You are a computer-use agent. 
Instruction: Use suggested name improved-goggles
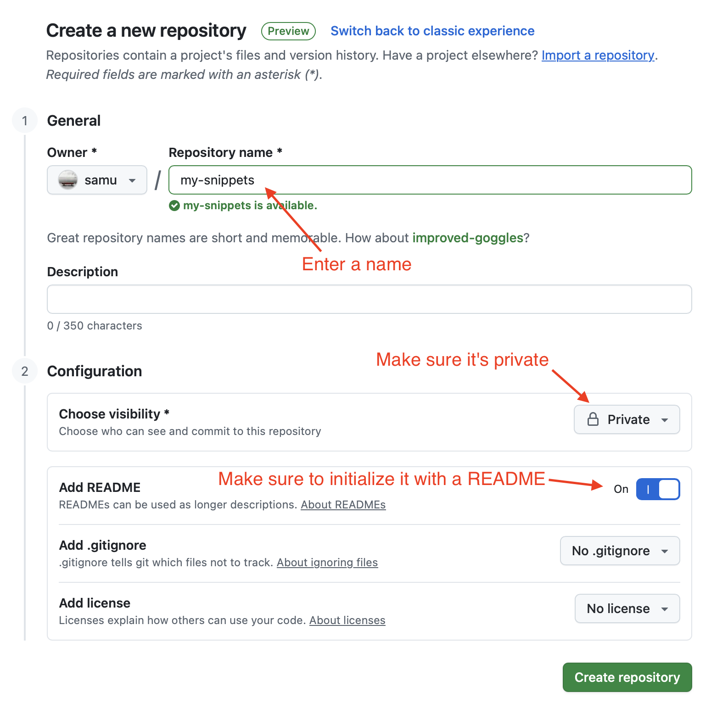[x=468, y=238]
